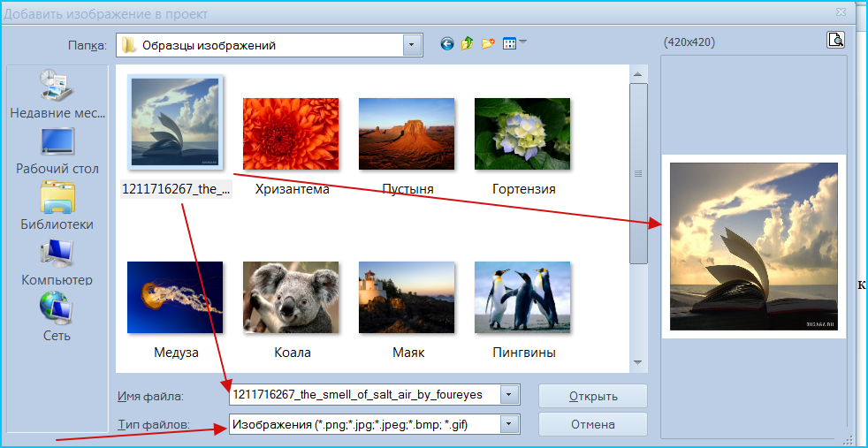This screenshot has height=448, width=868.
Task: Select Компьютер in the places bar
Action: click(x=57, y=262)
